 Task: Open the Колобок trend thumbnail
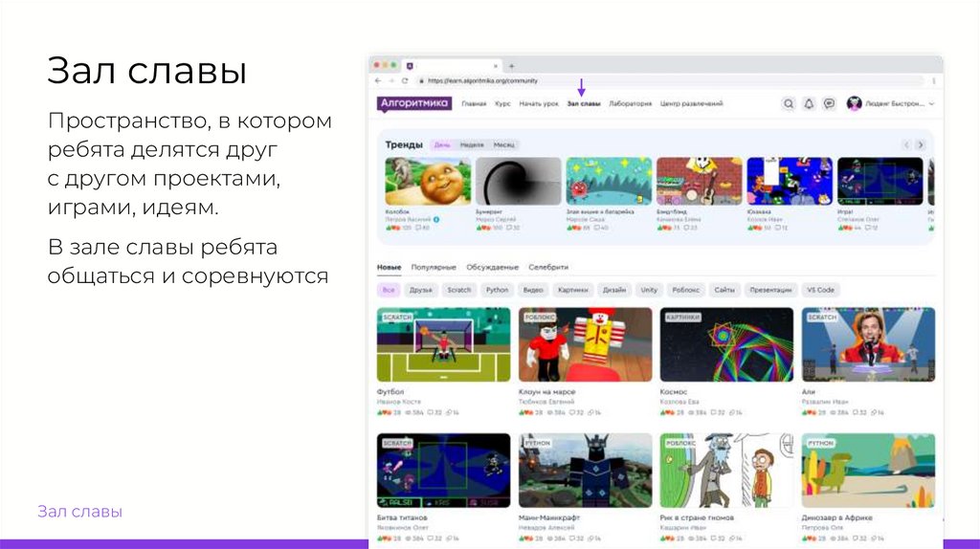coord(428,181)
